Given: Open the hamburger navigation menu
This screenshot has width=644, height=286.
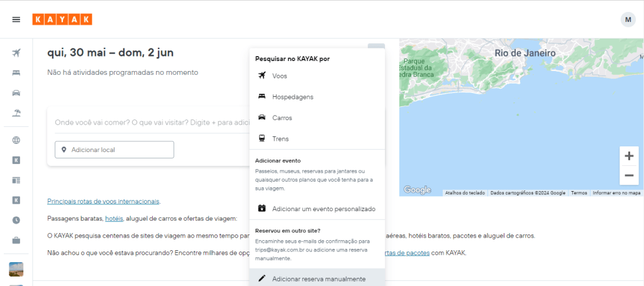Looking at the screenshot, I should click(16, 19).
